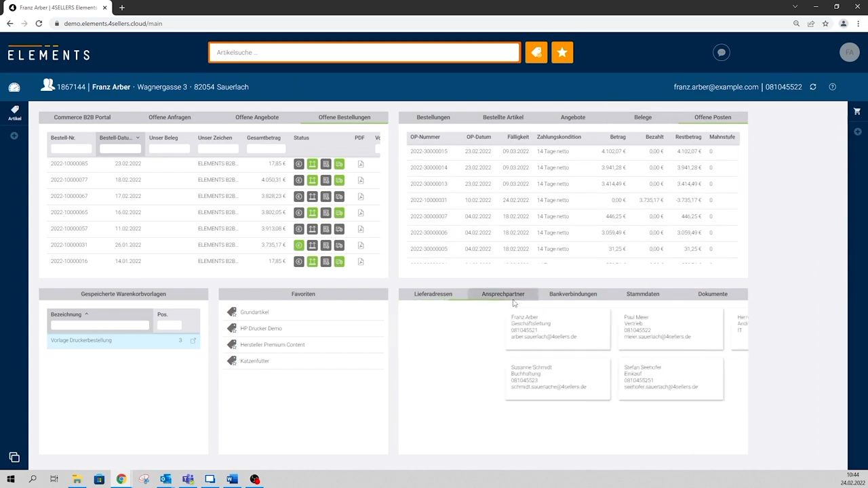
Task: Click the green truck status icon for order 2022-10000077
Action: point(339,180)
